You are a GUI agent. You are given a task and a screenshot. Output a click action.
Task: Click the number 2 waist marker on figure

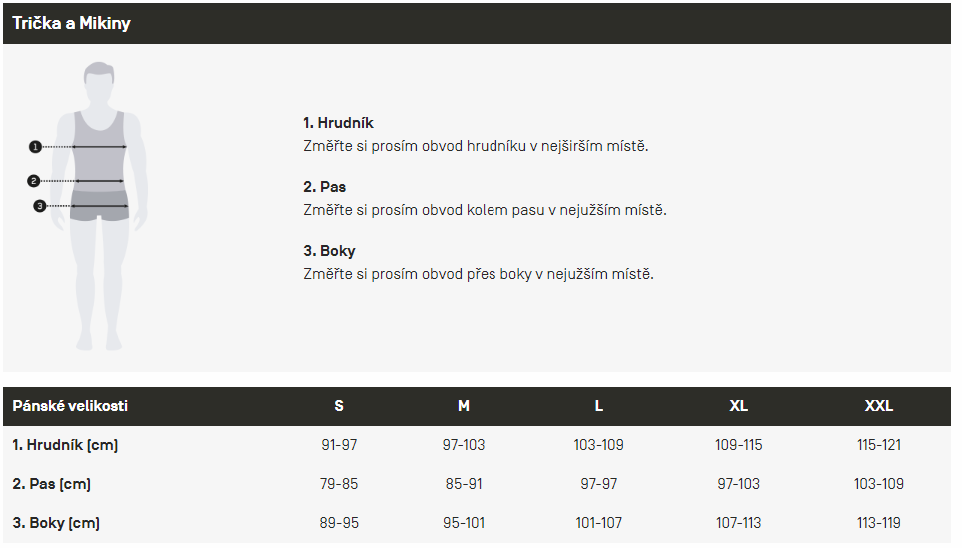[34, 181]
